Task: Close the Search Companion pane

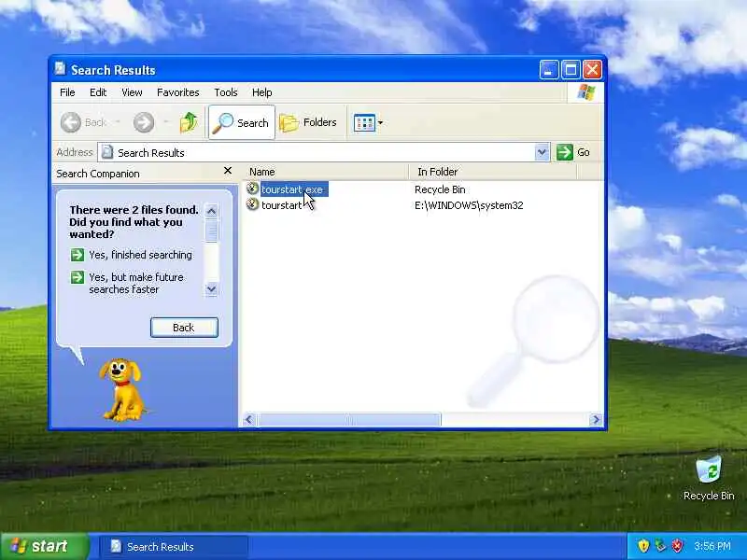Action: 228,171
